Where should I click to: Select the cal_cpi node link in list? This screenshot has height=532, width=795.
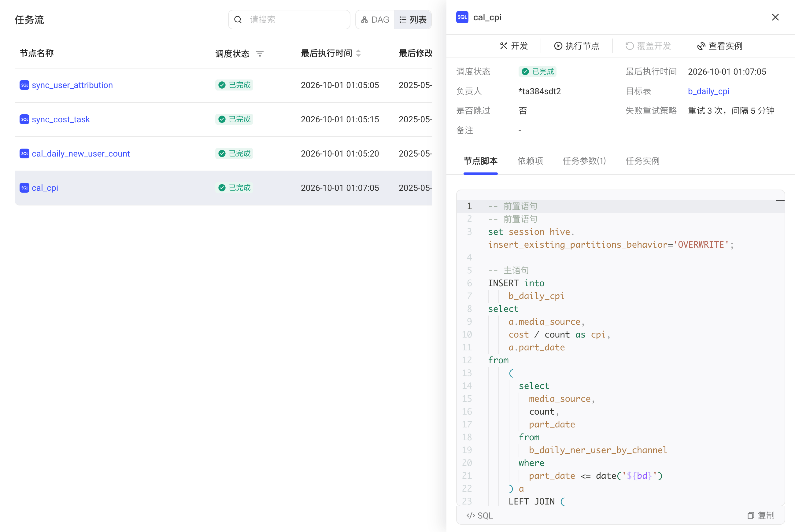45,188
